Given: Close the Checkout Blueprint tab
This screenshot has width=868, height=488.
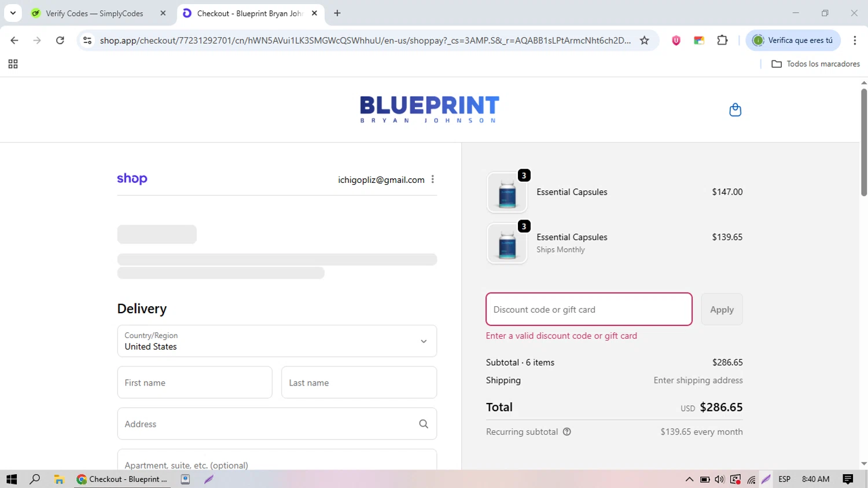Looking at the screenshot, I should [314, 13].
